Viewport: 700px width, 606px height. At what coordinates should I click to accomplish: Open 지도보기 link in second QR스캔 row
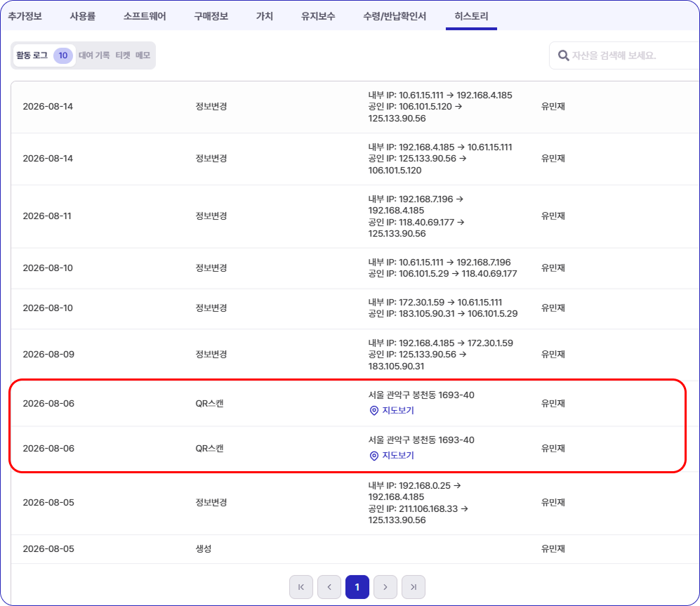pyautogui.click(x=398, y=456)
